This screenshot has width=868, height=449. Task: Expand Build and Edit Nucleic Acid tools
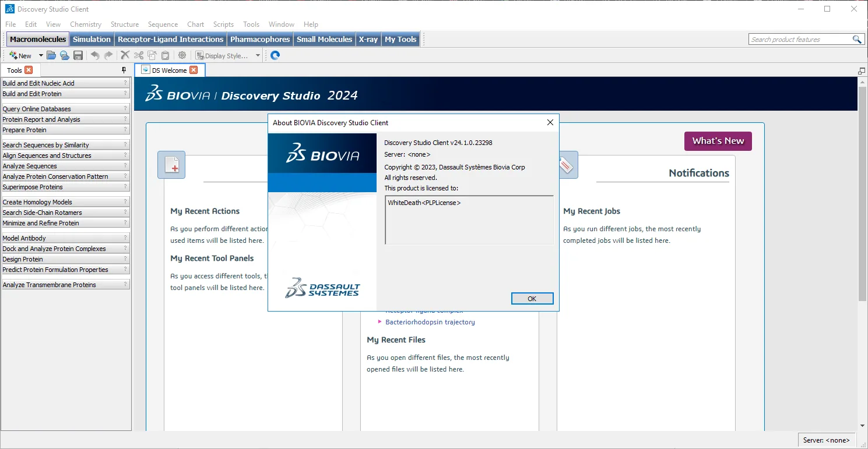tap(65, 83)
